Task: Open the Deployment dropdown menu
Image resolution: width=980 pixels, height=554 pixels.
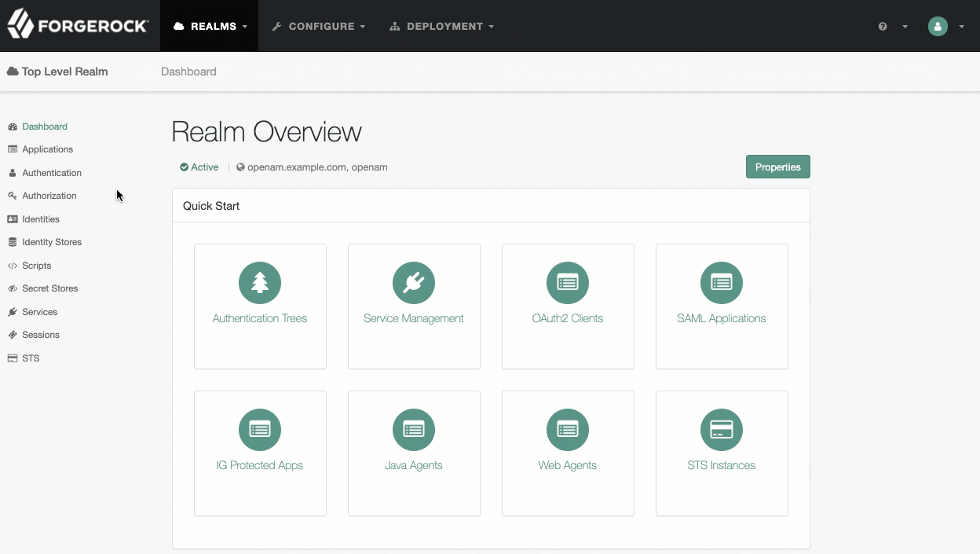Action: click(x=442, y=26)
